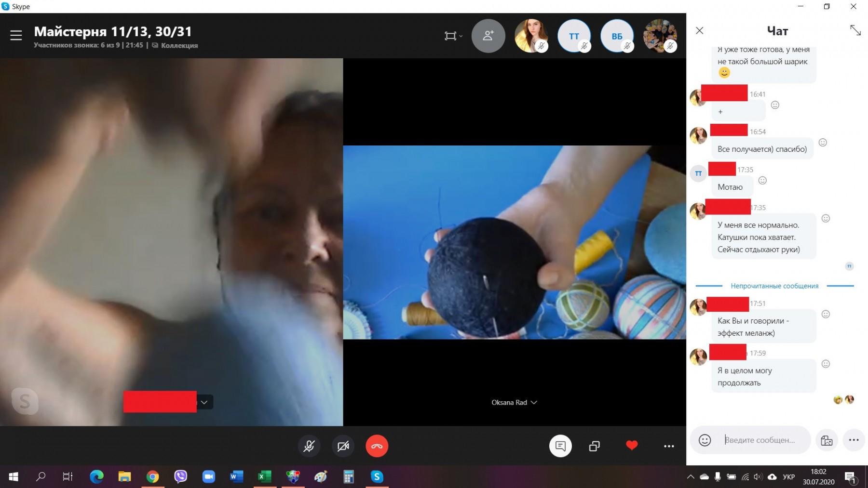
Task: Open the hamburger menu in Skype
Action: click(x=16, y=35)
